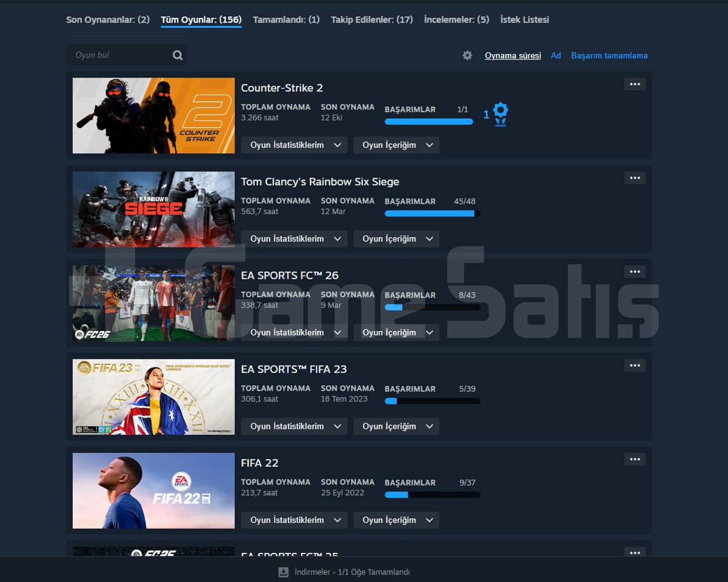Screen dimensions: 728x582
Task: Open EA SPORTS FC 26 three-dot menu
Action: pyautogui.click(x=635, y=272)
